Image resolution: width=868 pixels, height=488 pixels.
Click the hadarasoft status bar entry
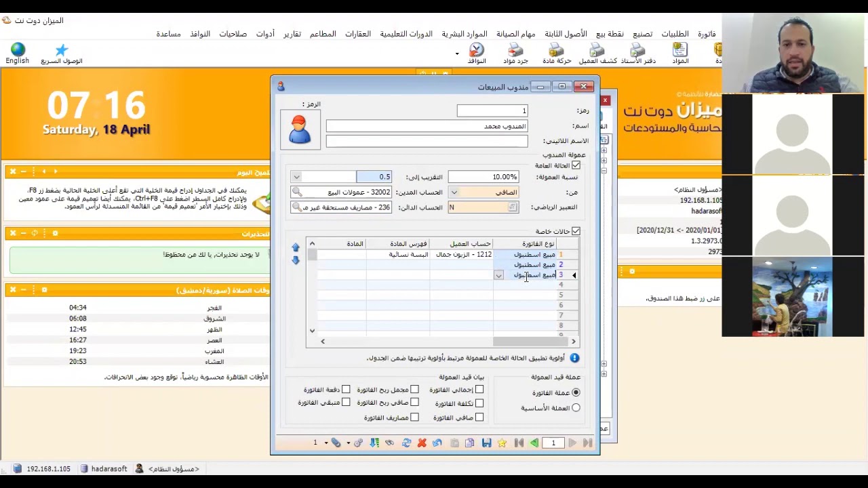point(104,469)
